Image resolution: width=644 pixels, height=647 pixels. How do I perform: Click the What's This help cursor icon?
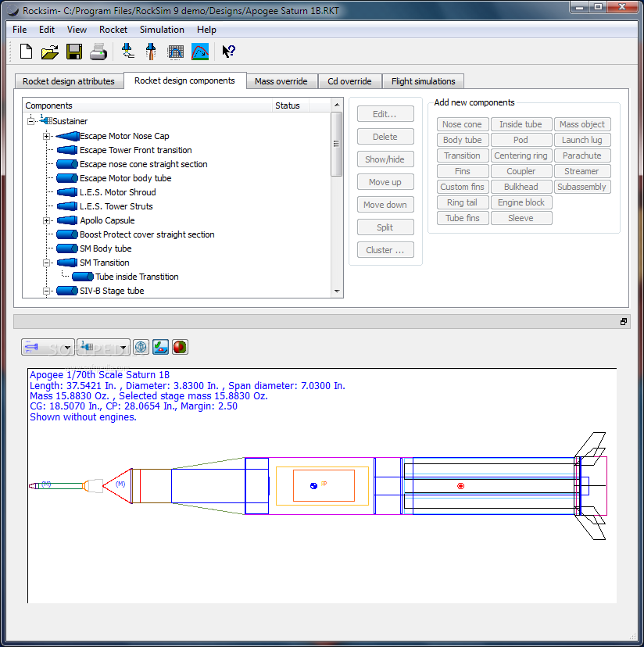point(228,52)
